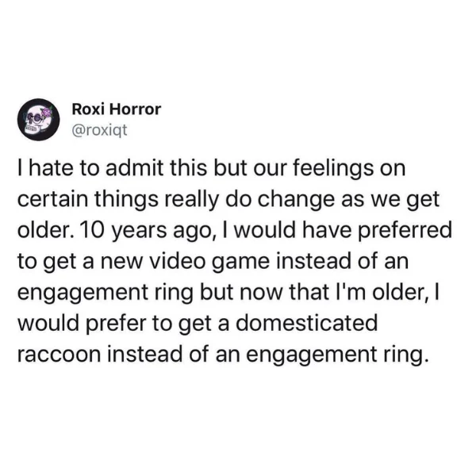This screenshot has height=476, width=476.
Task: Open the Roxi Horror display name
Action: tap(117, 109)
